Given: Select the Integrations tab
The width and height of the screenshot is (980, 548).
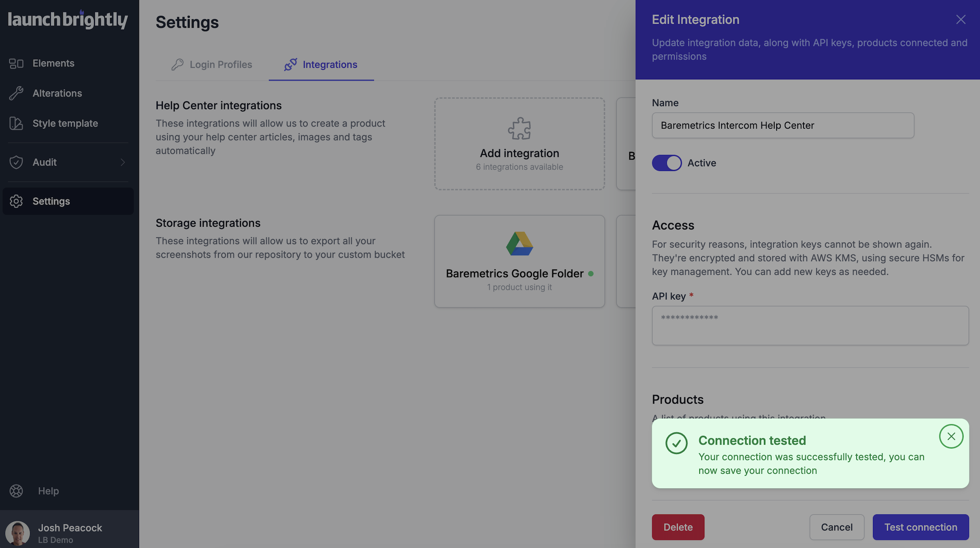Looking at the screenshot, I should click(x=321, y=64).
